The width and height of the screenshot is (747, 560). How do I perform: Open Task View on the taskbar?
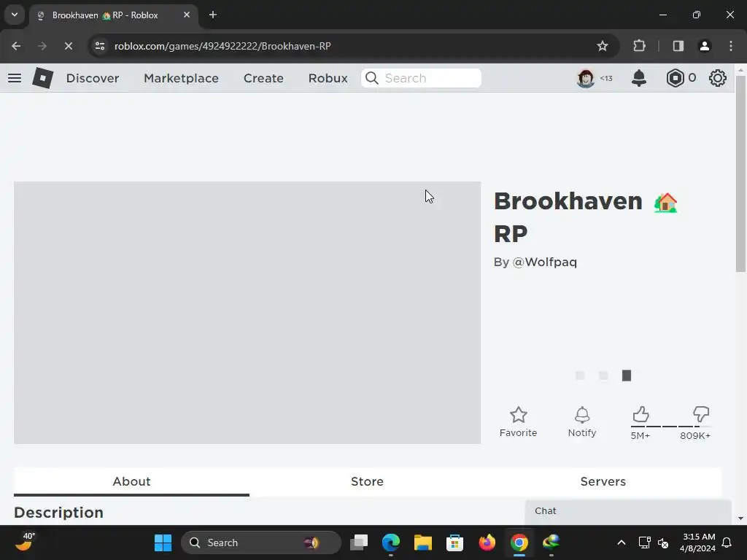tap(359, 542)
